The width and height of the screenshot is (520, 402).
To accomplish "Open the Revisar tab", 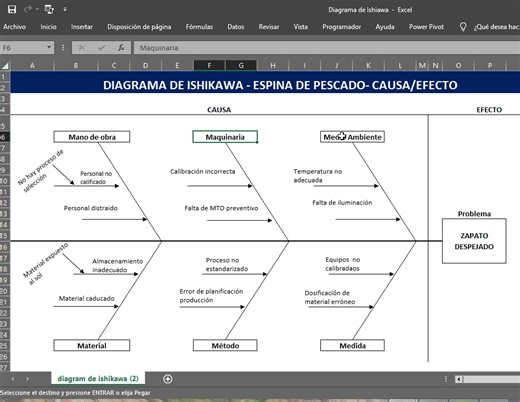I will point(269,27).
